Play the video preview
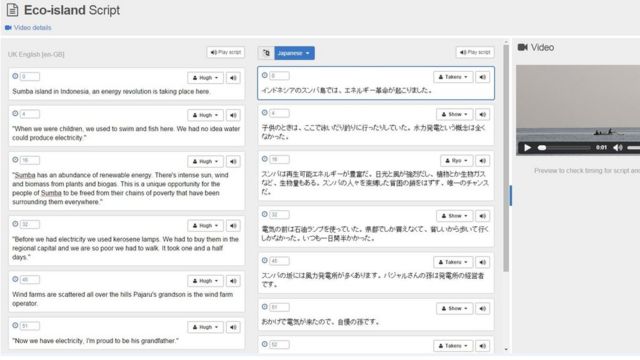 527,148
